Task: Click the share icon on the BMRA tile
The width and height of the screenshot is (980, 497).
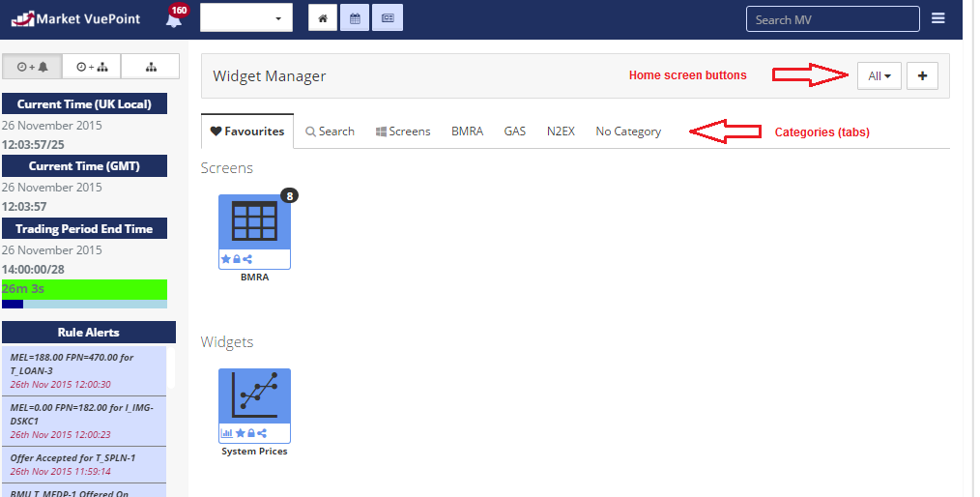Action: (x=247, y=259)
